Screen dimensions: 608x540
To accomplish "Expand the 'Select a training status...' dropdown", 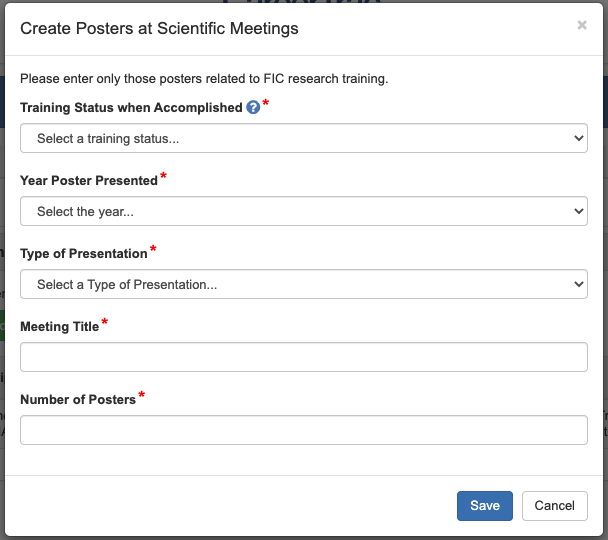I will point(303,139).
